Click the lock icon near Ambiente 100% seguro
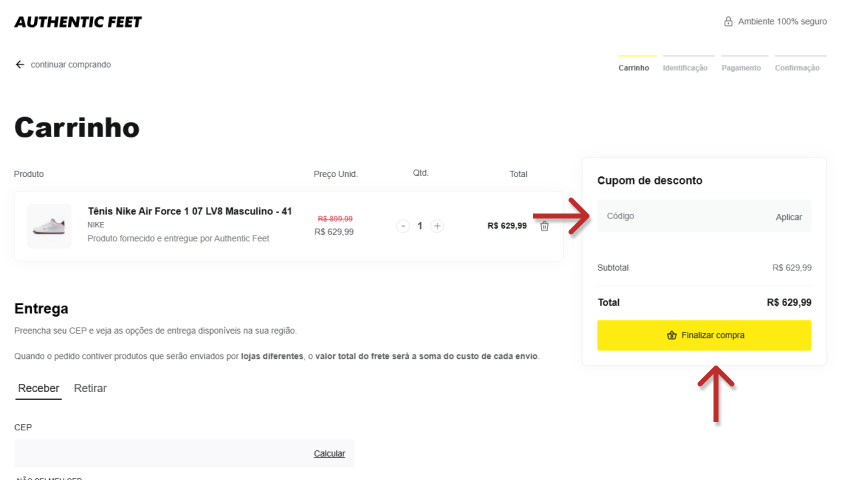Screen dimensions: 850x480 [728, 21]
